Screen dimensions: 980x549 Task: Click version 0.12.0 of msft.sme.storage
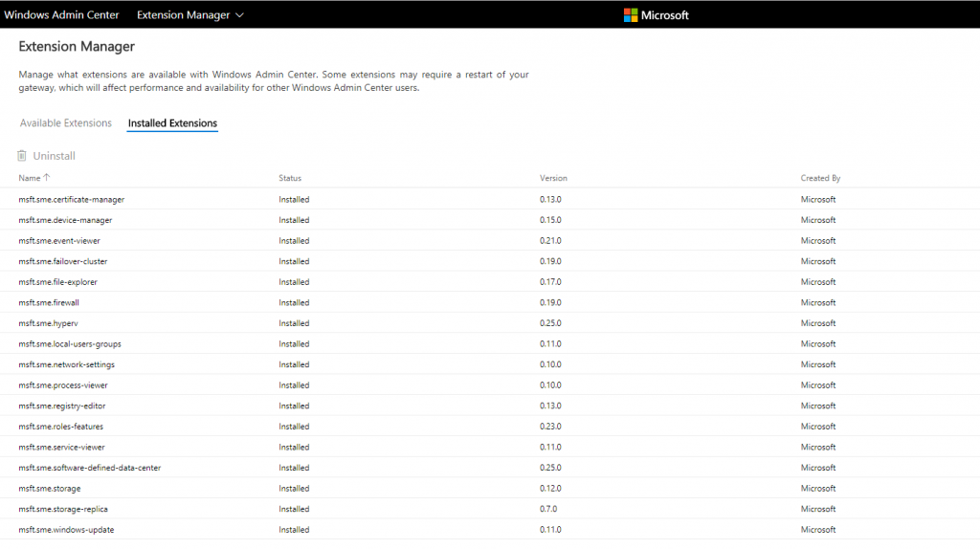click(550, 488)
